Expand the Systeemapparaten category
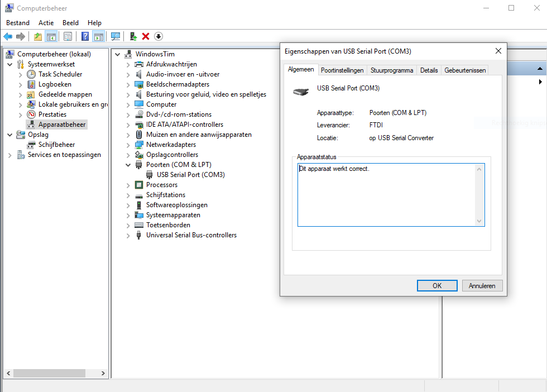Screen dimensions: 547x392 pyautogui.click(x=128, y=216)
